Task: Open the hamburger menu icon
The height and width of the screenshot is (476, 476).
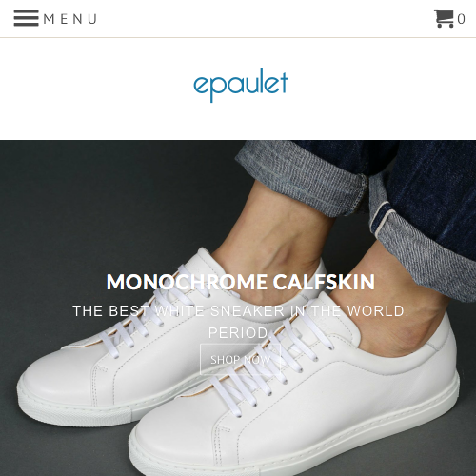Action: [27, 18]
